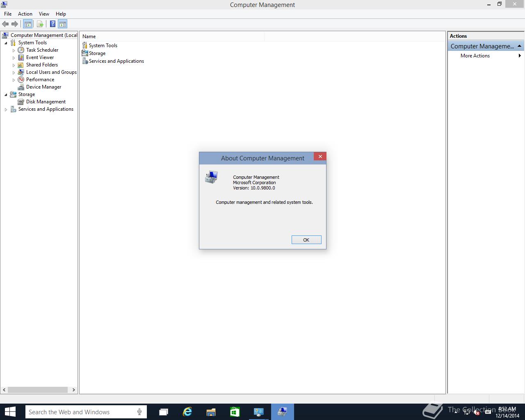Expand Services and Applications in the tree

coord(6,110)
